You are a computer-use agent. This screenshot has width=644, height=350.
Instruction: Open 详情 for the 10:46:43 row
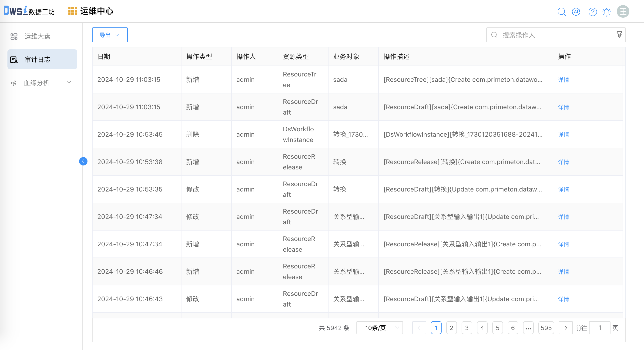point(563,299)
